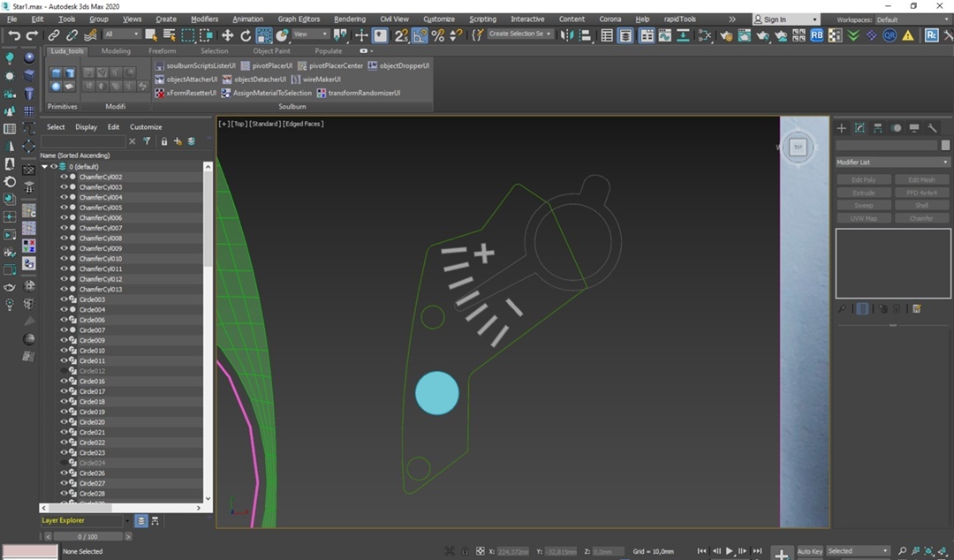The width and height of the screenshot is (954, 560).
Task: Toggle Angle Snap in main toolbar
Action: [x=420, y=35]
